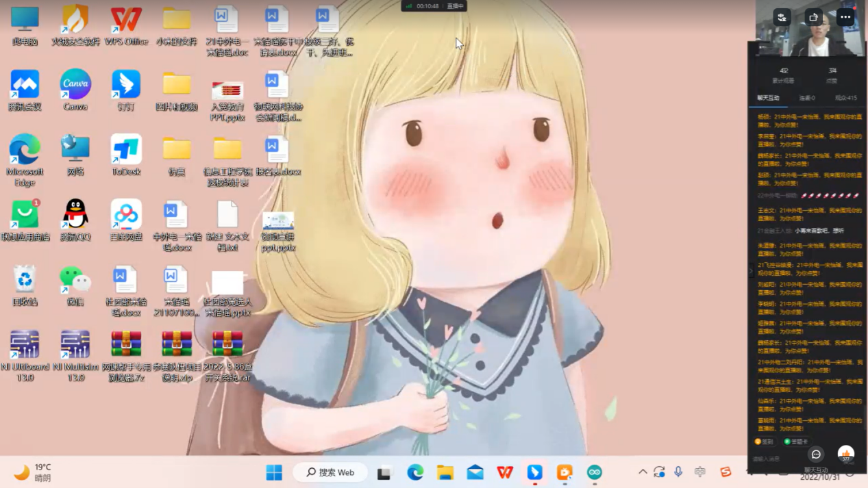Viewport: 868px width, 488px height.
Task: Click the orange thumbs-up like button
Action: click(x=846, y=453)
